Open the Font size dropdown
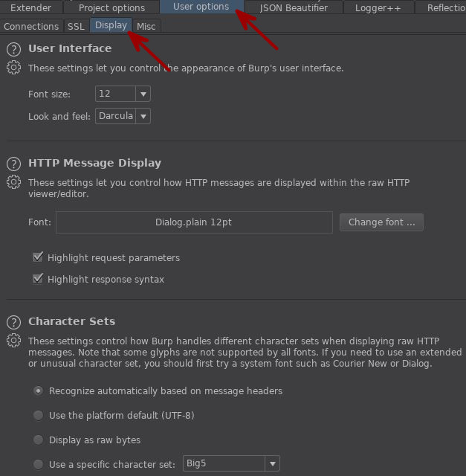 pyautogui.click(x=123, y=94)
